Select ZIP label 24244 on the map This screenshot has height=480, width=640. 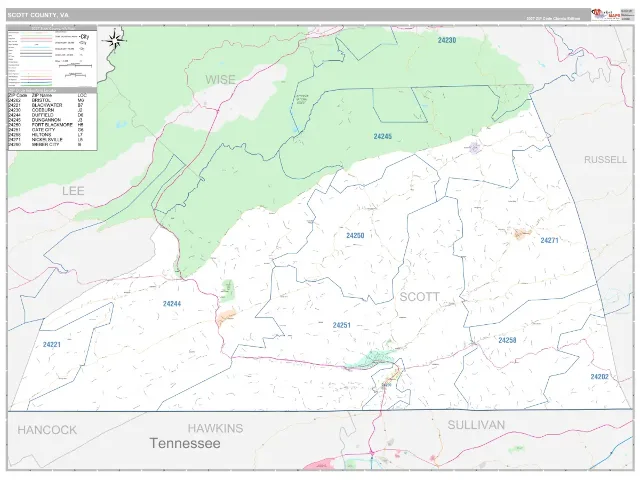[x=172, y=304]
